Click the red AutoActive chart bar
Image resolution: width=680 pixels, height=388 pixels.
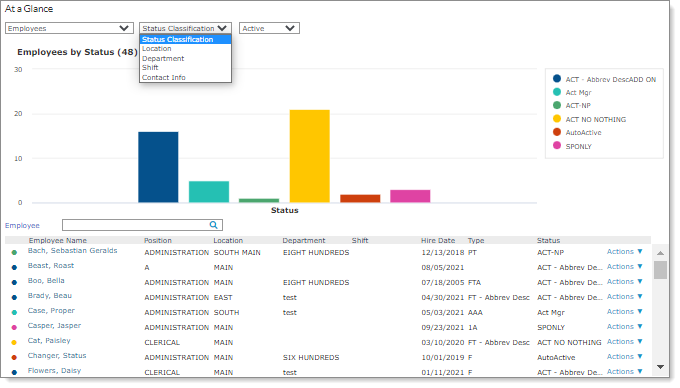[360, 199]
